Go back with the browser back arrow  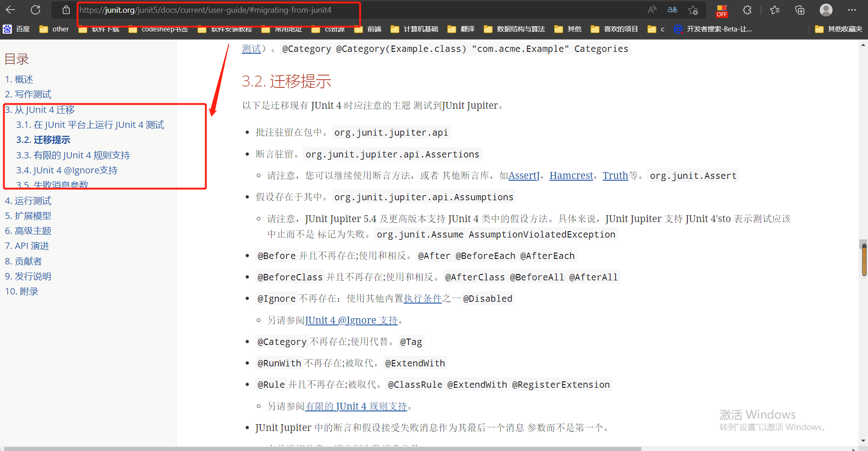point(10,10)
